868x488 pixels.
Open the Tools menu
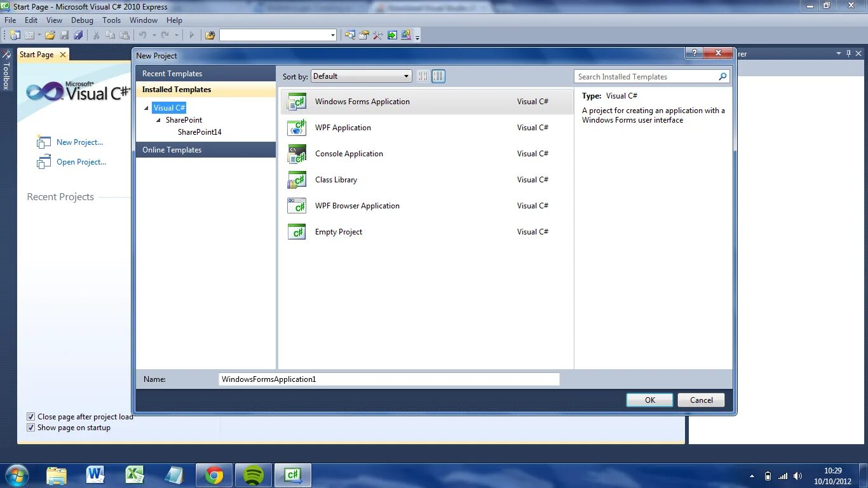coord(111,20)
